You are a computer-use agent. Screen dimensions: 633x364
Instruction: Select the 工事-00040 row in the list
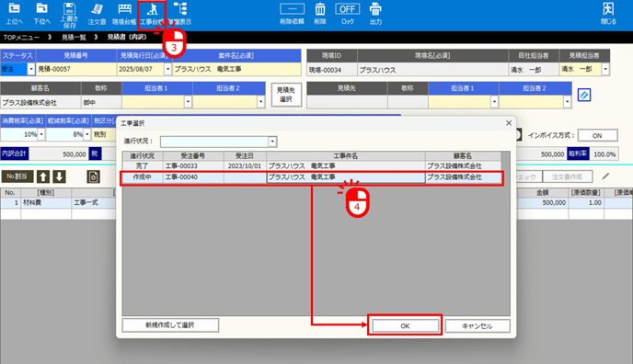click(312, 177)
